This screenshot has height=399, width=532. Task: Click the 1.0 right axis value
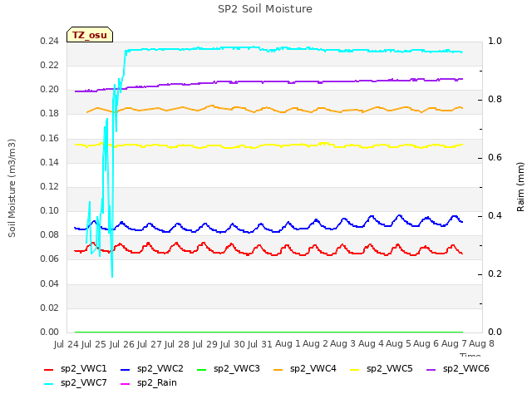[495, 41]
